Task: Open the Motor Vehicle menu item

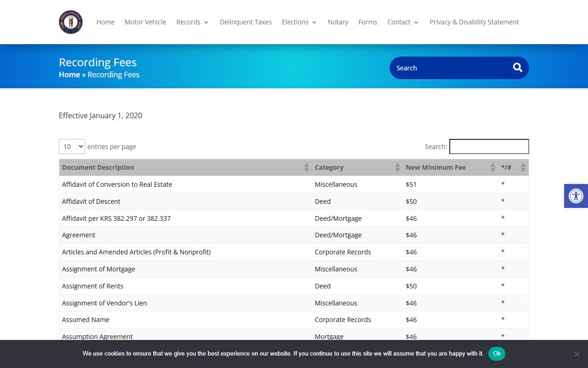Action: [145, 22]
